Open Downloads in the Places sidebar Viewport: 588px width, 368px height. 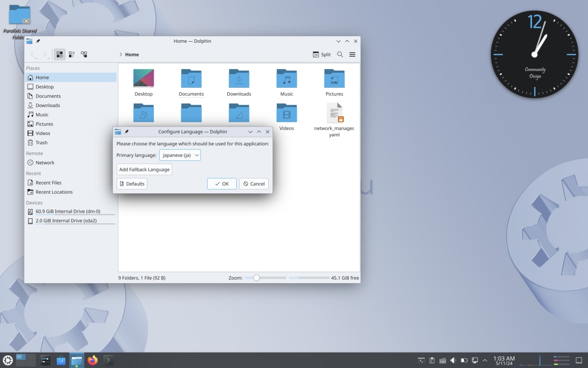pos(71,105)
